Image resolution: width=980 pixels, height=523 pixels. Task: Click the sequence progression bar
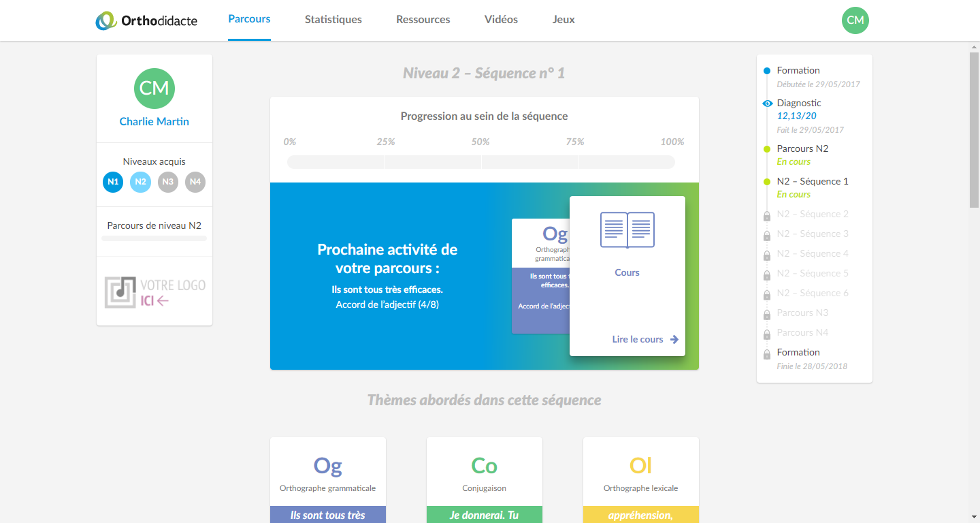pyautogui.click(x=480, y=162)
